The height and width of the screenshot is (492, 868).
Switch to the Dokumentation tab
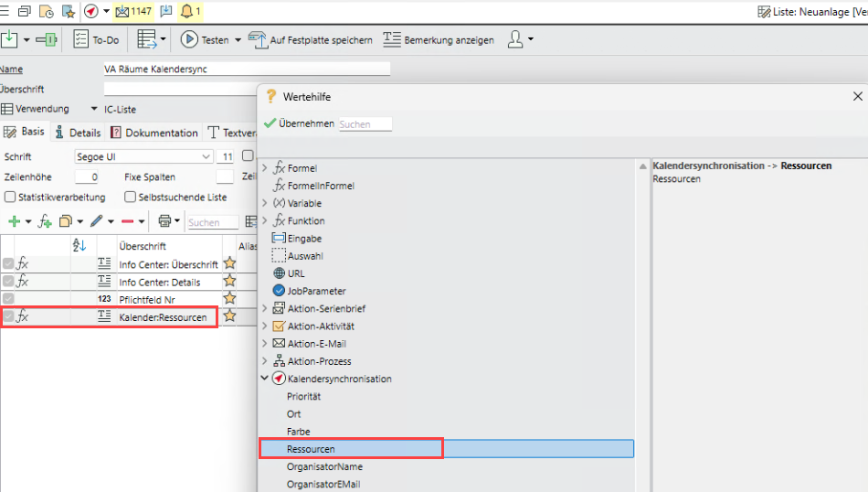[x=161, y=133]
